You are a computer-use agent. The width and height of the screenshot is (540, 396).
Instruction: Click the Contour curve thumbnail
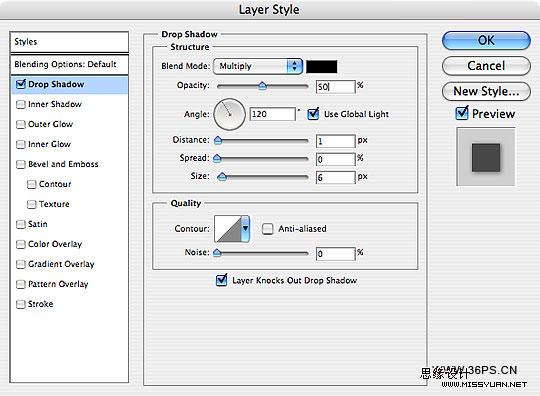pos(228,229)
